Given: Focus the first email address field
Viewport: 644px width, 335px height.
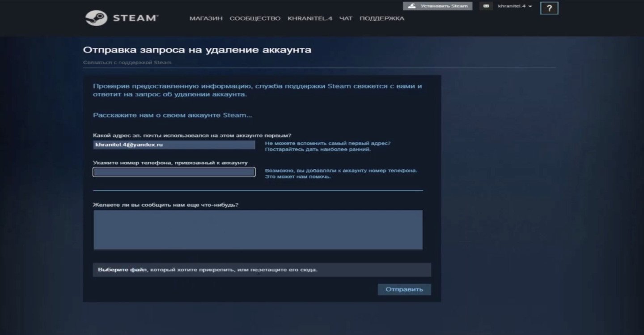Looking at the screenshot, I should [174, 145].
